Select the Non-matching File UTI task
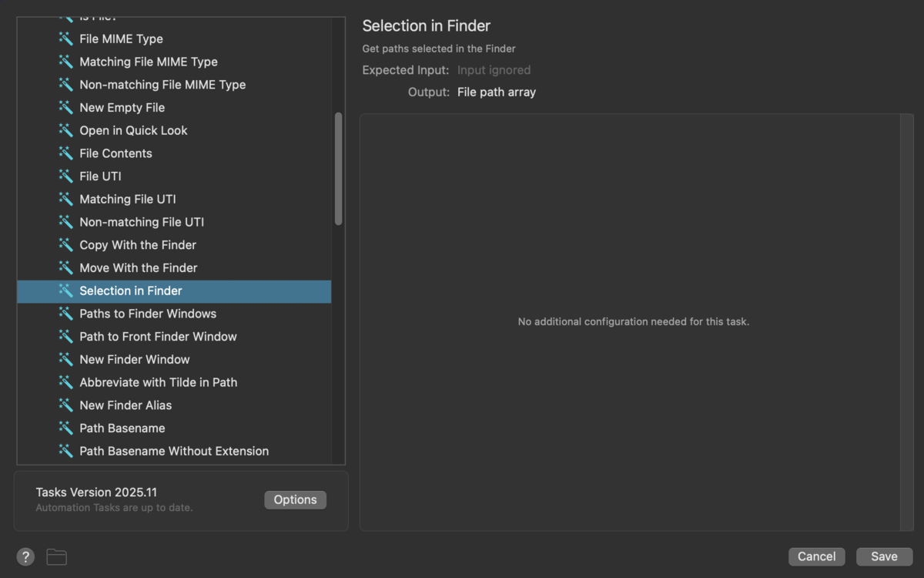924x578 pixels. coord(174,222)
